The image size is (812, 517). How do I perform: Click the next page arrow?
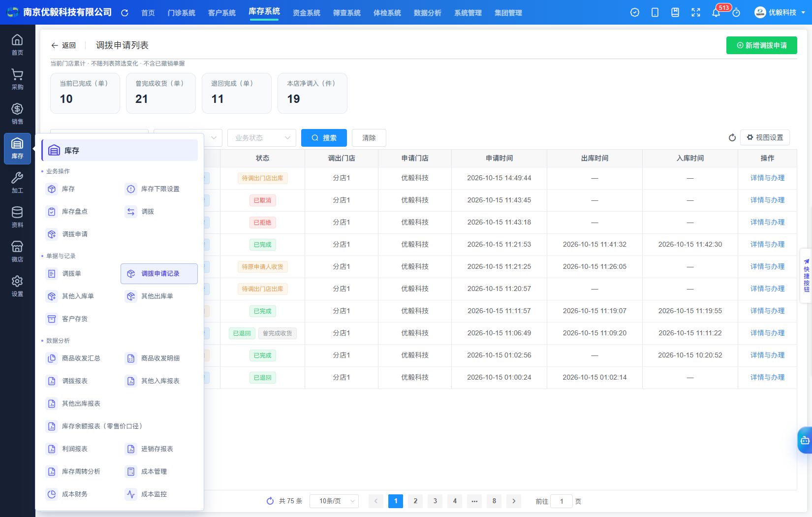(x=514, y=501)
